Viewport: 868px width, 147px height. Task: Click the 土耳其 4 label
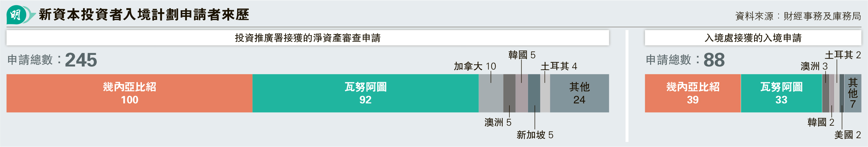[x=559, y=66]
